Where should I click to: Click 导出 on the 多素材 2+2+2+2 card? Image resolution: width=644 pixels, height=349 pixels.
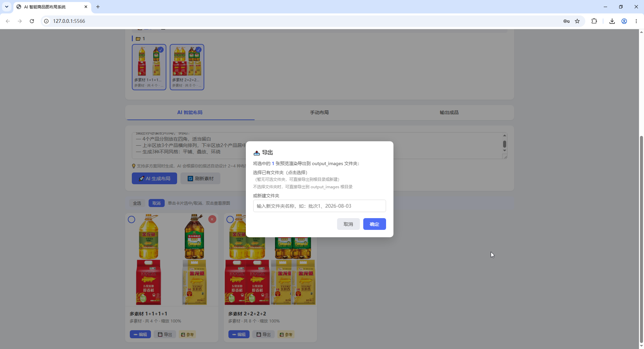[263, 334]
